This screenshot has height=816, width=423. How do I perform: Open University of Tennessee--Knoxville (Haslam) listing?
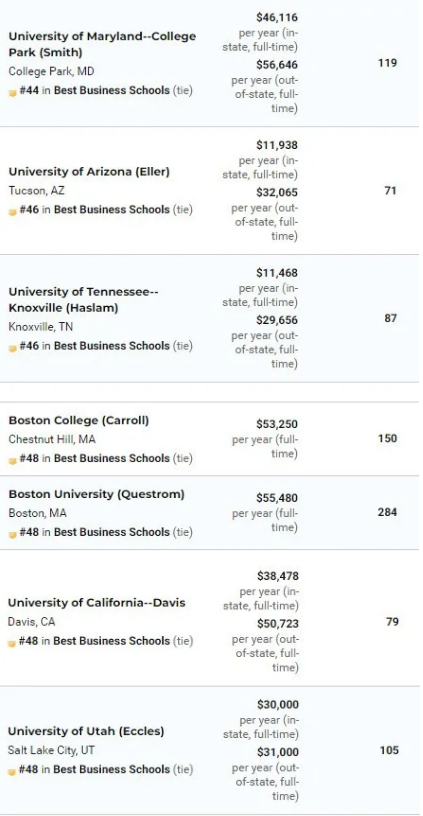83,300
